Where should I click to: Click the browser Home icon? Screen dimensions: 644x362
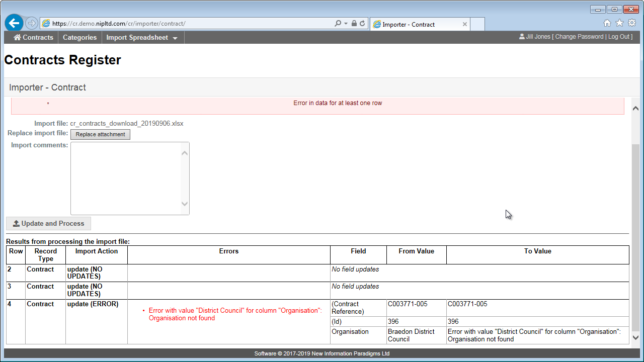pyautogui.click(x=607, y=23)
